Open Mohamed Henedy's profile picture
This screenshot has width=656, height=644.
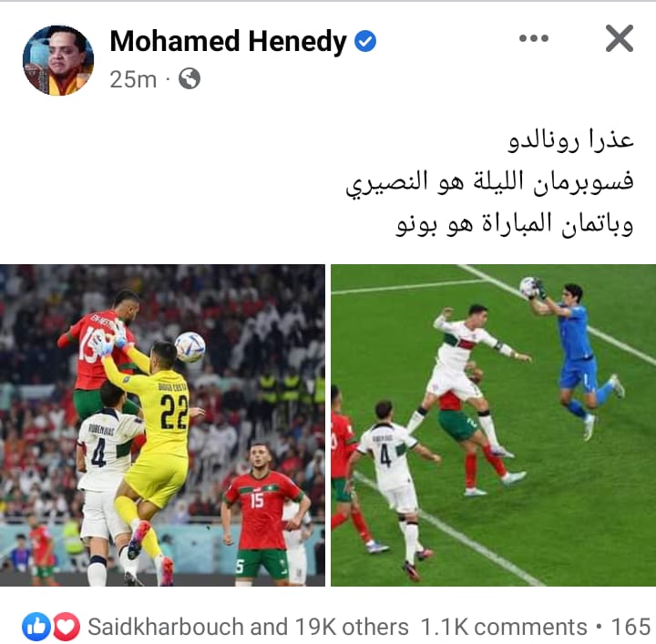coord(58,60)
